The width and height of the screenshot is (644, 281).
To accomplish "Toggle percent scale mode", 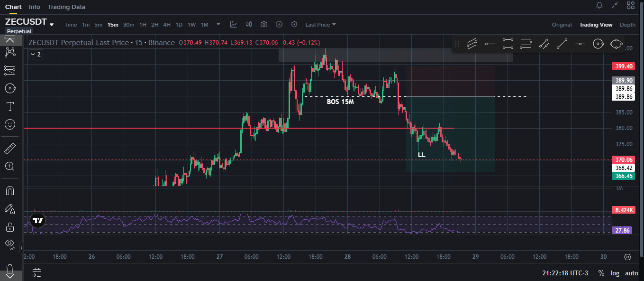I will [601, 273].
